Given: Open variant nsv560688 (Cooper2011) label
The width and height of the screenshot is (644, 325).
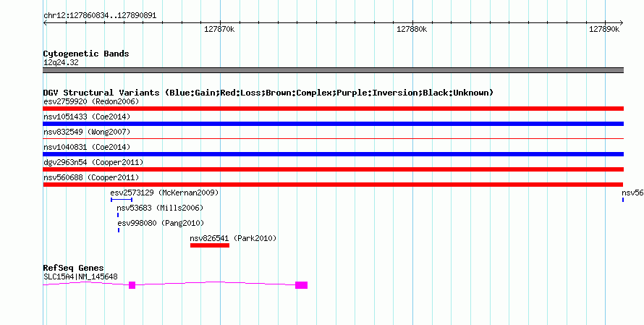Looking at the screenshot, I should pos(91,177).
